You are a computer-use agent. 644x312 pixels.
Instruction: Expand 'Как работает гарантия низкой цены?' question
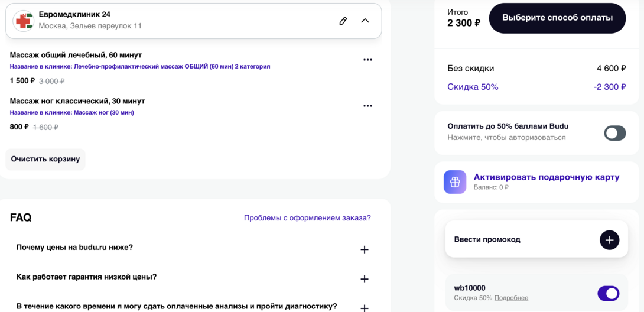tap(364, 279)
